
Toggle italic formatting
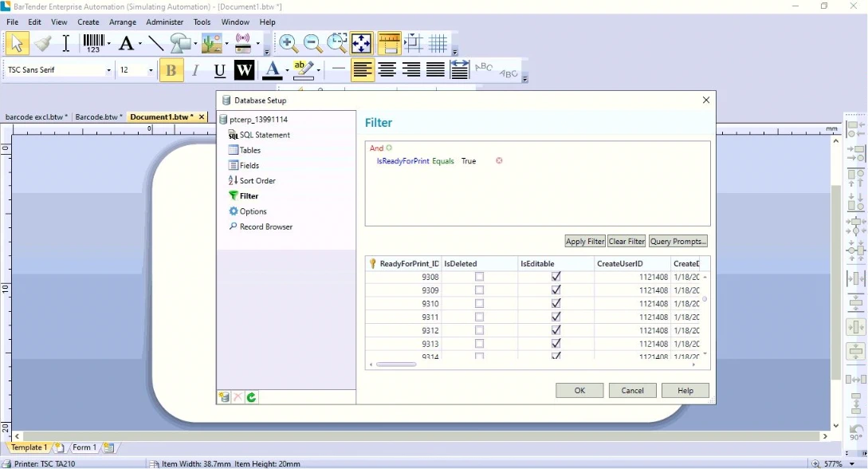194,70
